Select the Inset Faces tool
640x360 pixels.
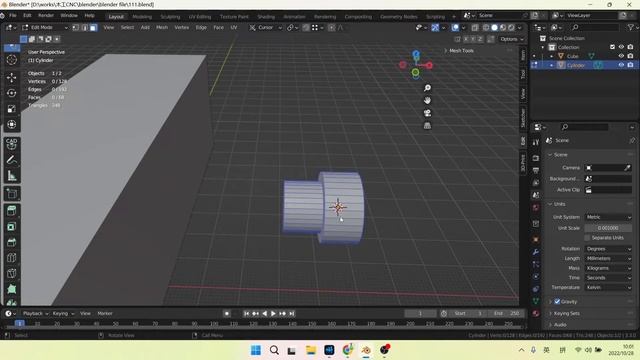pyautogui.click(x=11, y=227)
